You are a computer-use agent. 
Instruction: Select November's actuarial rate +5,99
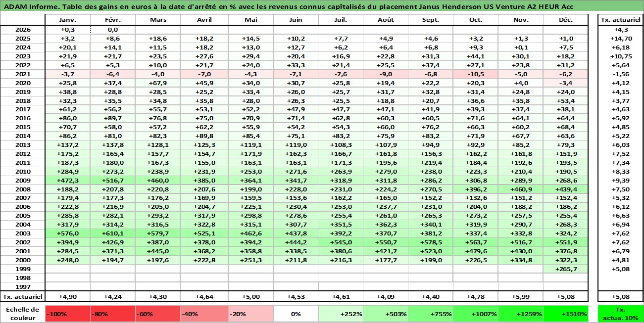pyautogui.click(x=520, y=297)
